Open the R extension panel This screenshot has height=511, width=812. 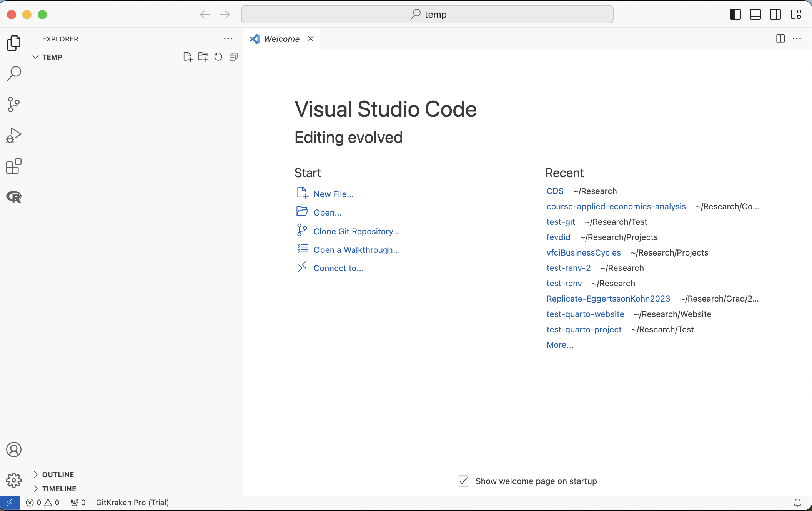coord(14,197)
